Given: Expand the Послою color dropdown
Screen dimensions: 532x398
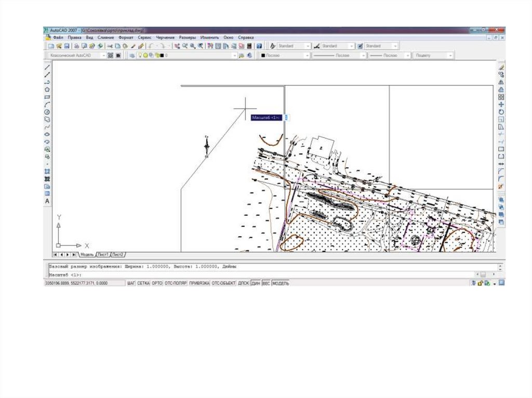Looking at the screenshot, I should pos(306,55).
